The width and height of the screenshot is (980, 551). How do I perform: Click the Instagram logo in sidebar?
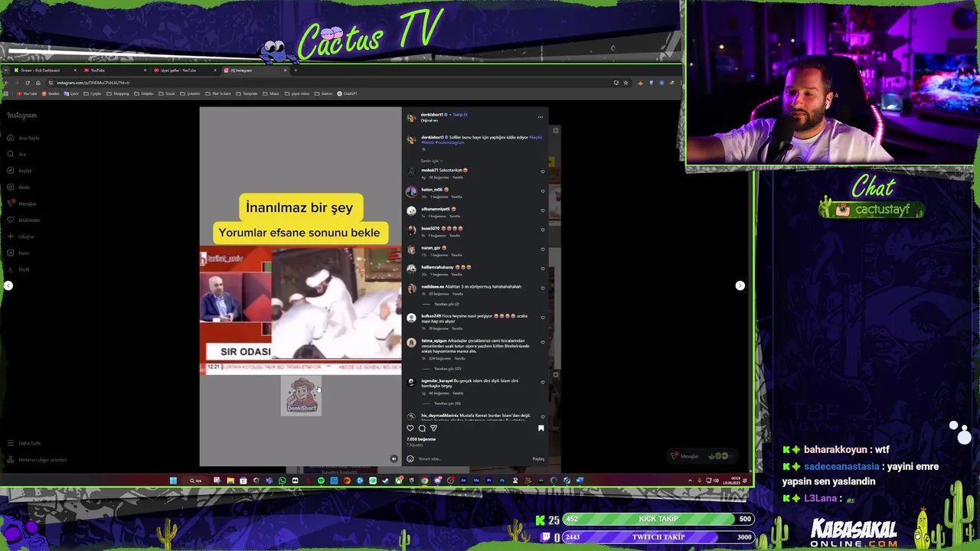point(22,116)
